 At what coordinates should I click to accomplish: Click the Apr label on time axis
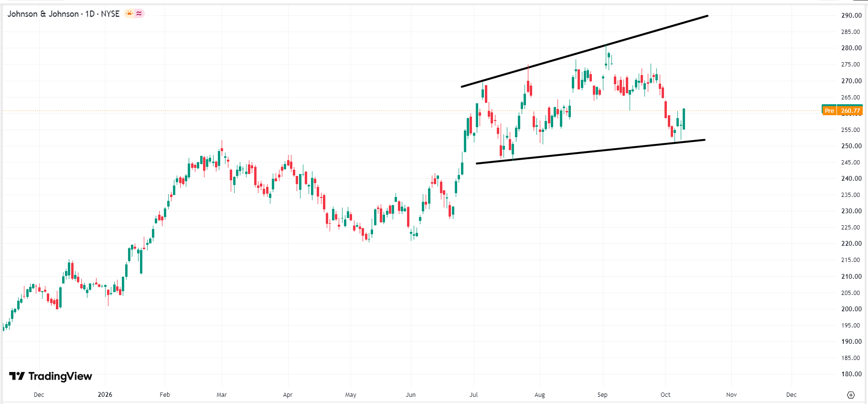point(288,394)
